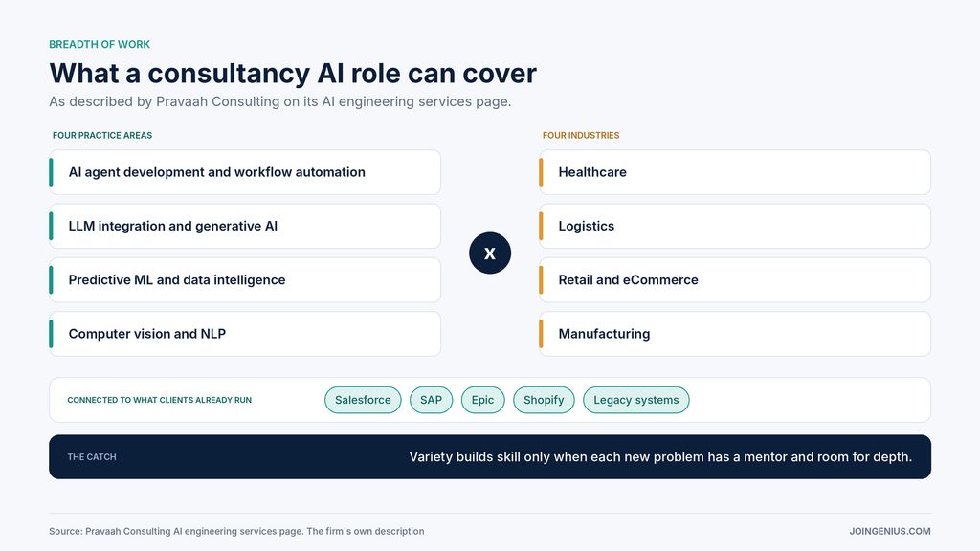Click the FOUR PRACTICE AREAS heading
This screenshot has width=980, height=551.
pos(102,135)
